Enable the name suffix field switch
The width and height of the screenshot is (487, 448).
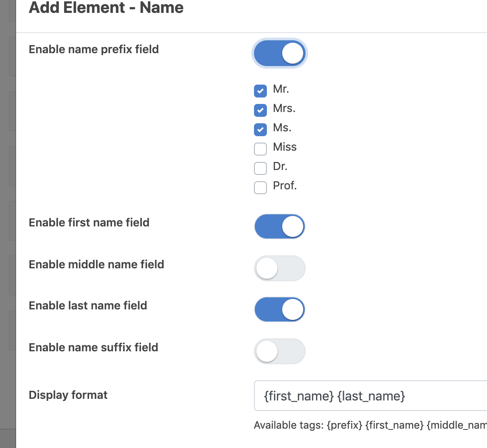pos(279,351)
